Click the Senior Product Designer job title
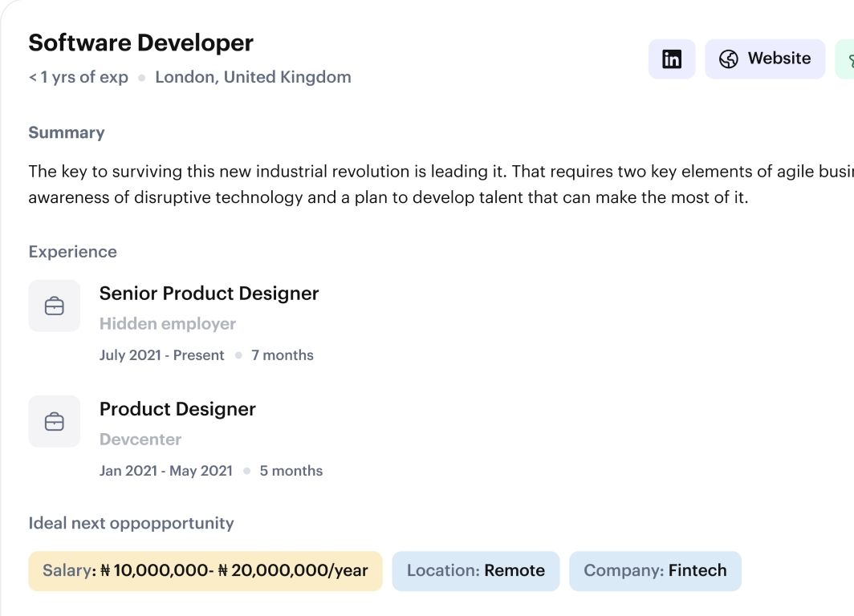The height and width of the screenshot is (616, 854). 209,294
